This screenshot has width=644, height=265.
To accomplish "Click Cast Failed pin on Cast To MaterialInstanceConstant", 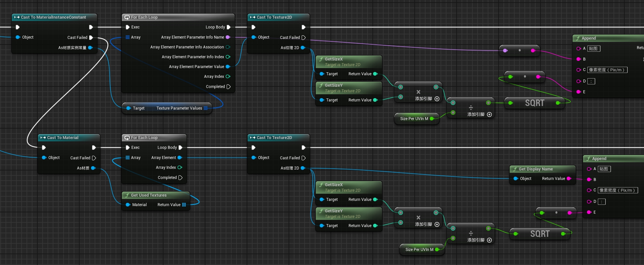I will pyautogui.click(x=91, y=38).
